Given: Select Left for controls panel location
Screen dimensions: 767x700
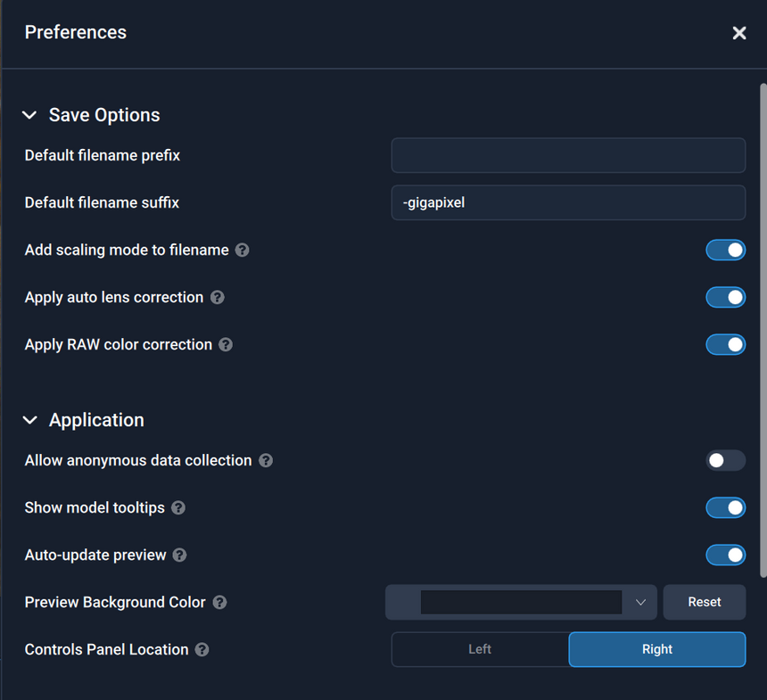Looking at the screenshot, I should (x=480, y=650).
